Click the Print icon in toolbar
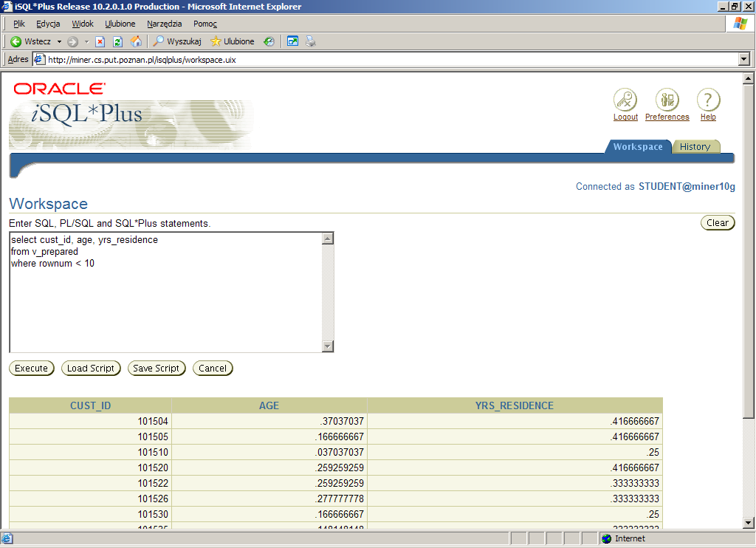Screen dimensions: 756x548 [x=311, y=41]
